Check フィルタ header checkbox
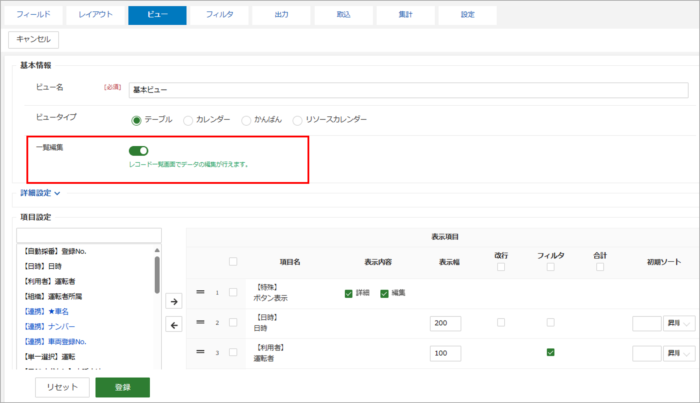Image resolution: width=700 pixels, height=403 pixels. (x=550, y=267)
